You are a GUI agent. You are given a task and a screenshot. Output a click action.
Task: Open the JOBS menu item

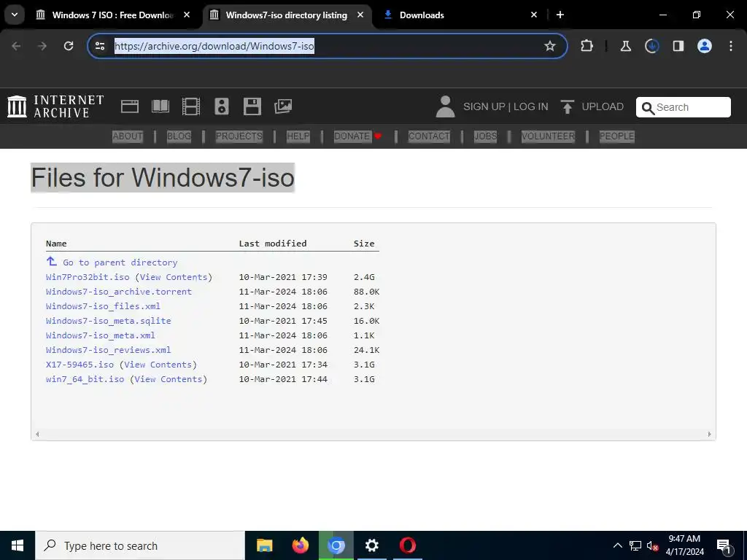point(485,136)
